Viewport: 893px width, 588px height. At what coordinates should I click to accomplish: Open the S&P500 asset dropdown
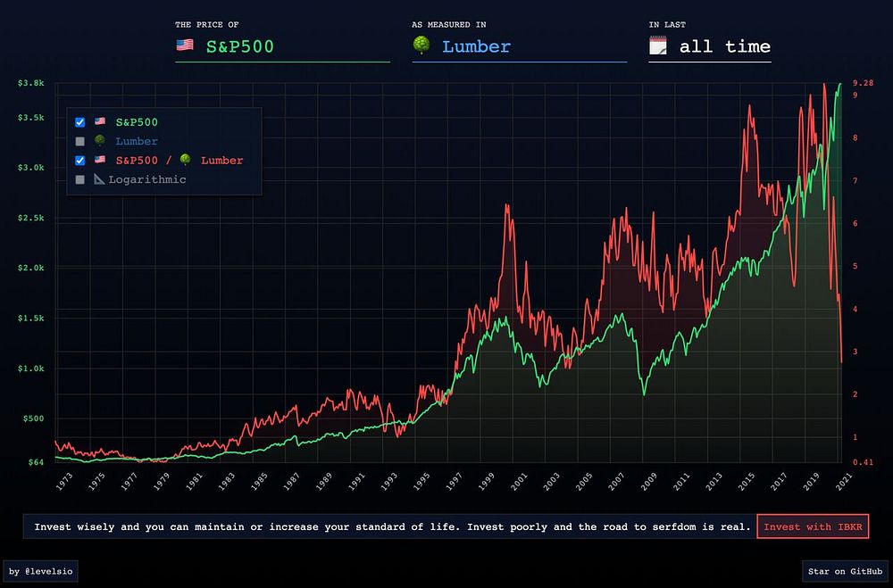282,46
